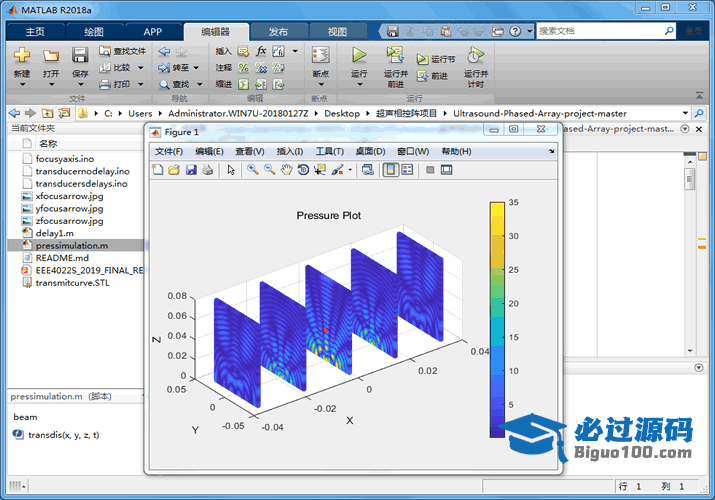
Task: Click the smart indent icon beside 缩进
Action: 244,84
